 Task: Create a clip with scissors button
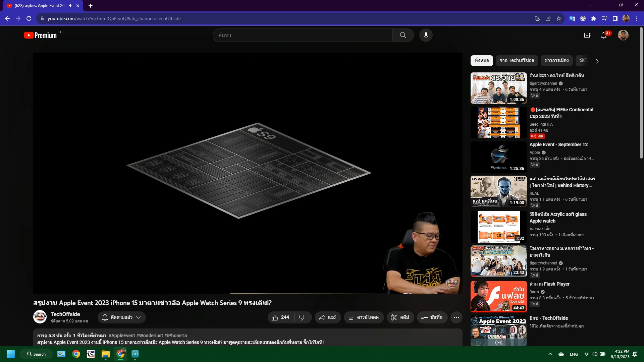[400, 317]
